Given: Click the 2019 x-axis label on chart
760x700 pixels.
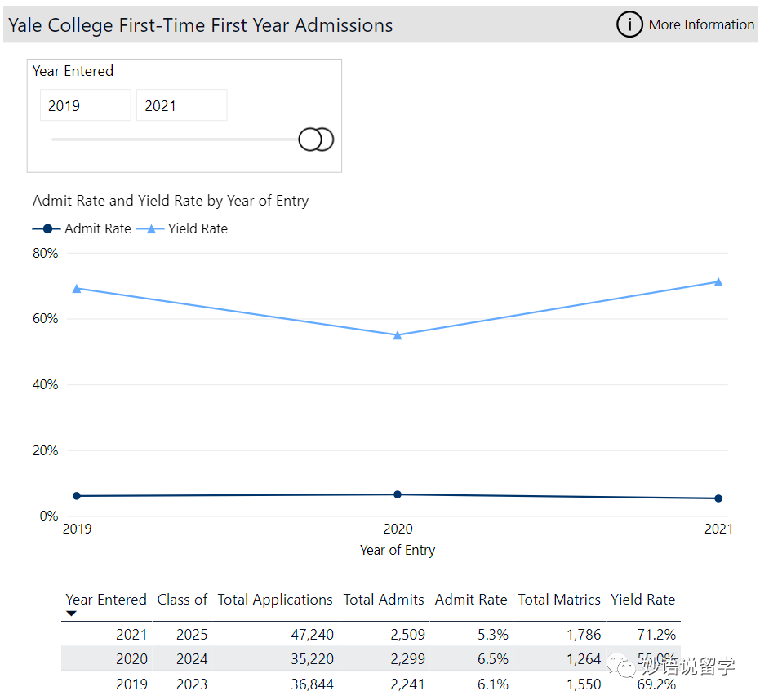Looking at the screenshot, I should pyautogui.click(x=77, y=529).
